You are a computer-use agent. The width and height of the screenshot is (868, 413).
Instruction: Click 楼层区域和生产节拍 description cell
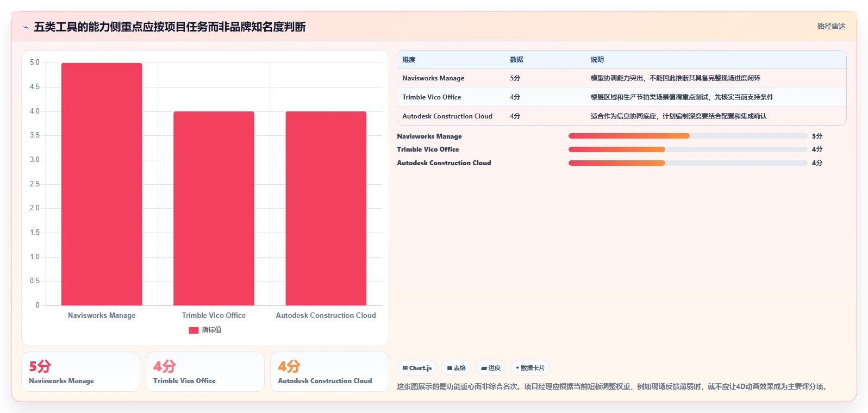(x=682, y=97)
